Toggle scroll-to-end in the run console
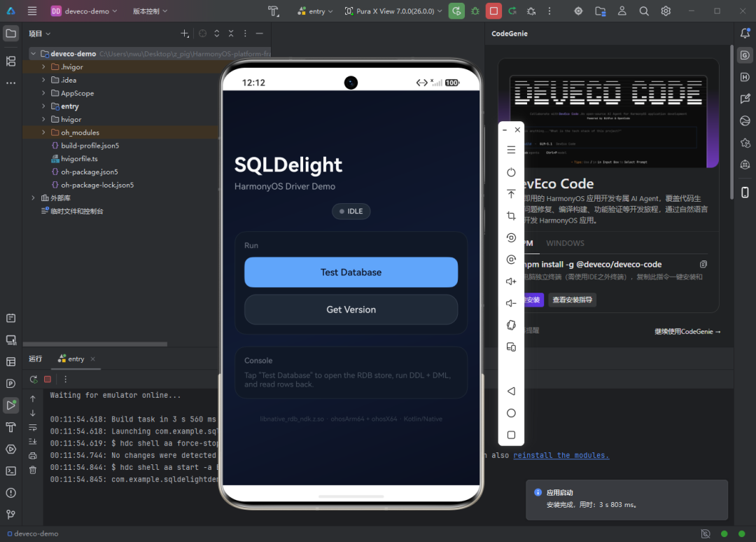This screenshot has height=542, width=756. [x=33, y=441]
